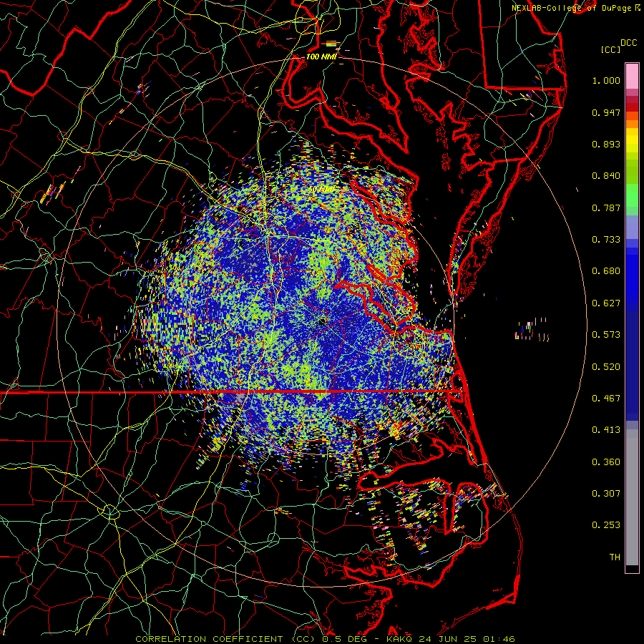The width and height of the screenshot is (644, 644).
Task: Click the 1.000 legend value
Action: point(606,80)
